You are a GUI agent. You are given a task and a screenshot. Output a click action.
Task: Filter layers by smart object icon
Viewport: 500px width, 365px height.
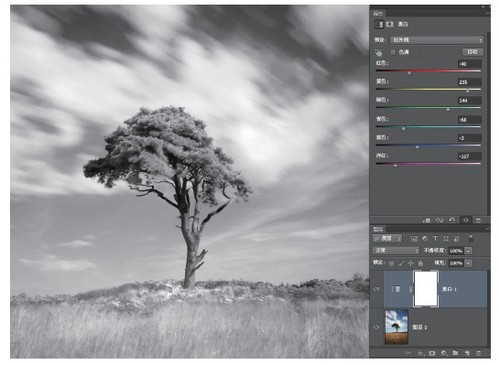457,239
